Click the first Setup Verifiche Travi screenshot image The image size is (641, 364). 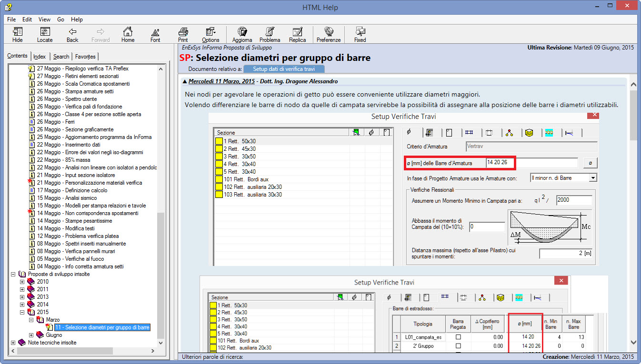pos(404,189)
